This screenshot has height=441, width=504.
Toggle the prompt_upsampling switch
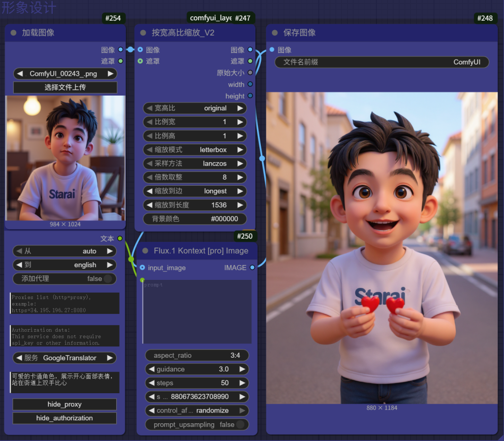tap(240, 425)
